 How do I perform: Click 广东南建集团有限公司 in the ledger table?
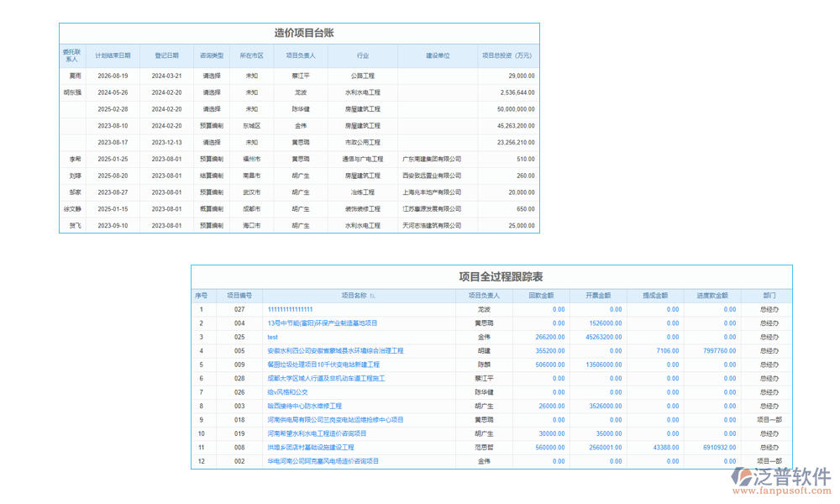pyautogui.click(x=432, y=159)
